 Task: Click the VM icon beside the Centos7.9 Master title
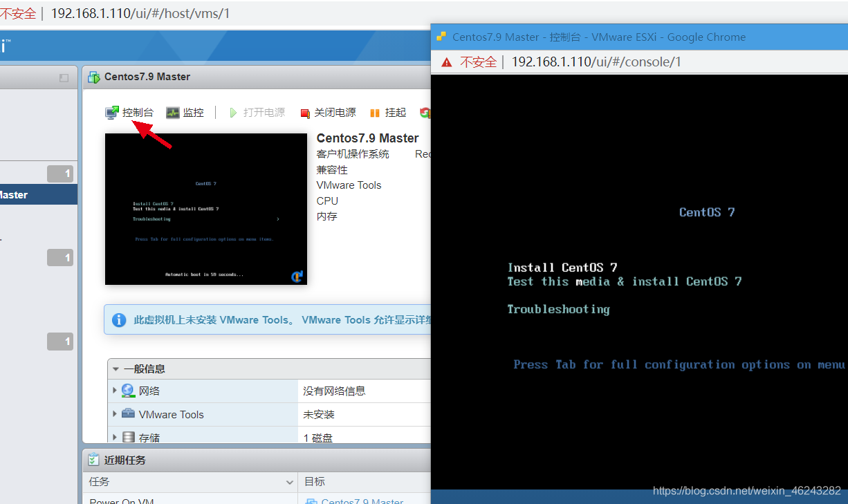[x=94, y=77]
